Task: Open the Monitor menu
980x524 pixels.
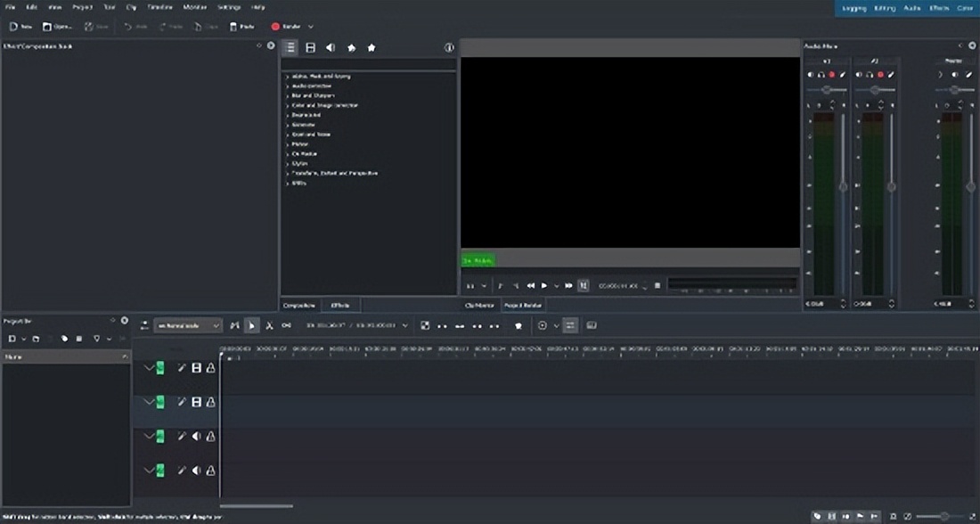Action: coord(195,7)
